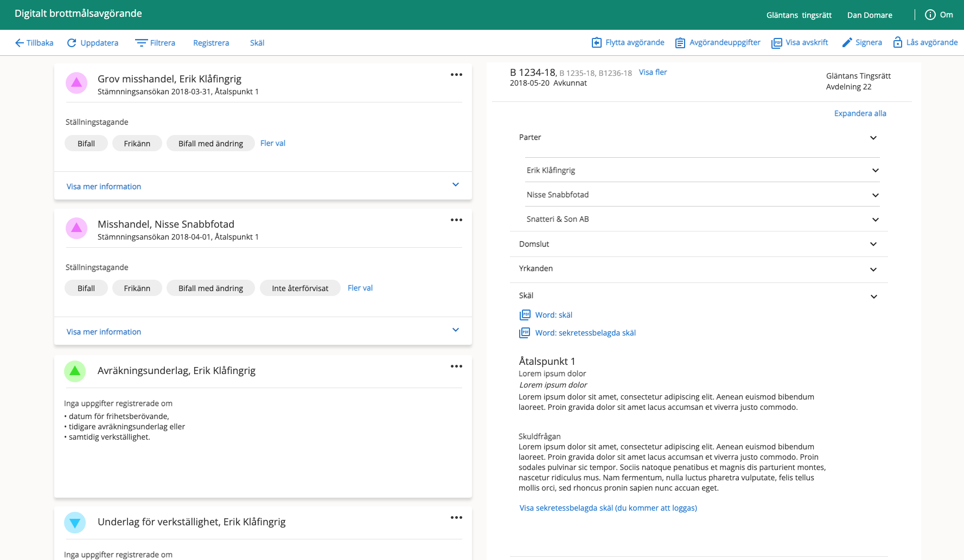Click document icon beside Word: sekretessbelagda skäl
Image resolution: width=964 pixels, height=560 pixels.
pos(525,333)
